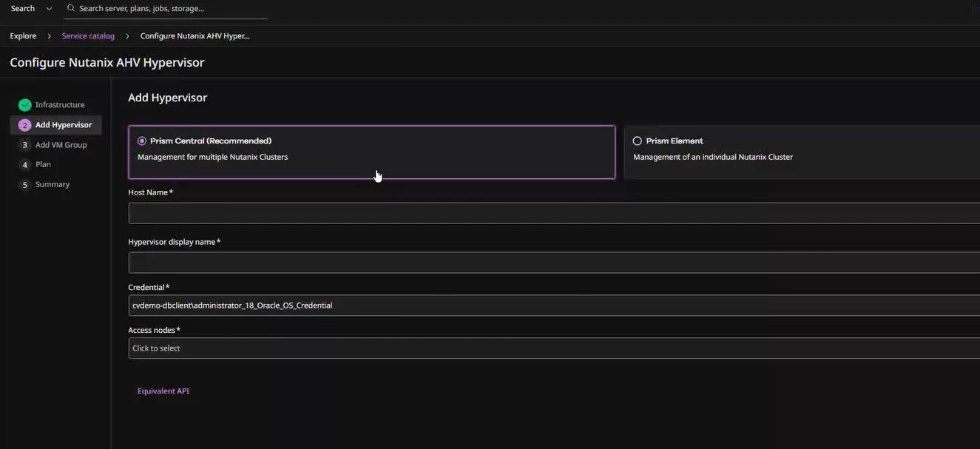This screenshot has height=449, width=980.
Task: Go to the Add VM Group step
Action: coord(61,145)
